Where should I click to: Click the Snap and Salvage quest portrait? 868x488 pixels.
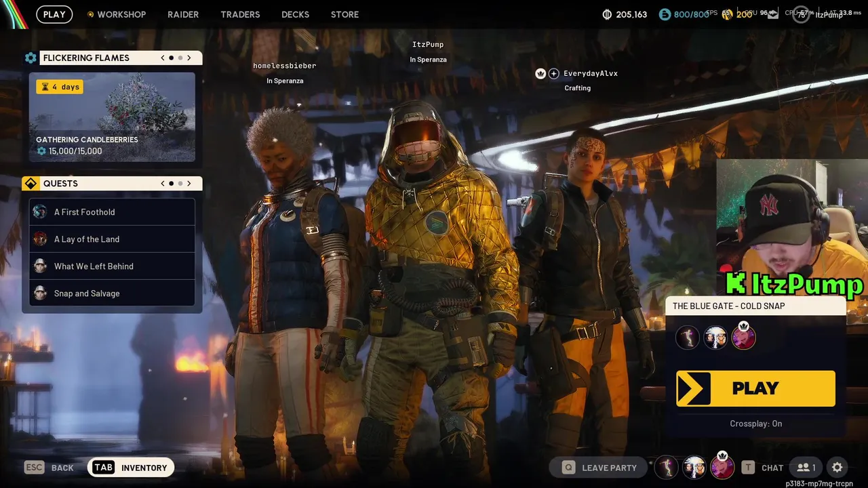[x=40, y=293]
